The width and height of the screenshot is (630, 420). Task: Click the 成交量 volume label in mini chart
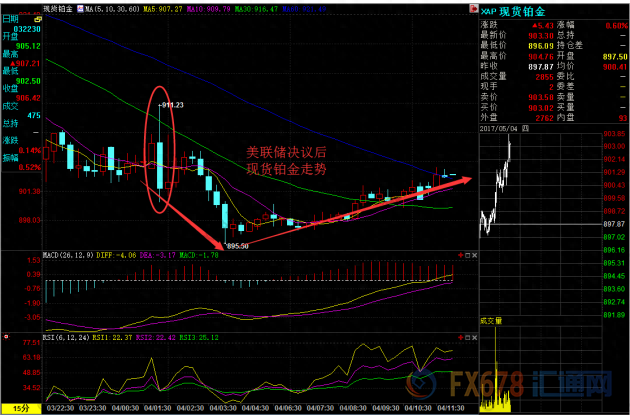491,321
